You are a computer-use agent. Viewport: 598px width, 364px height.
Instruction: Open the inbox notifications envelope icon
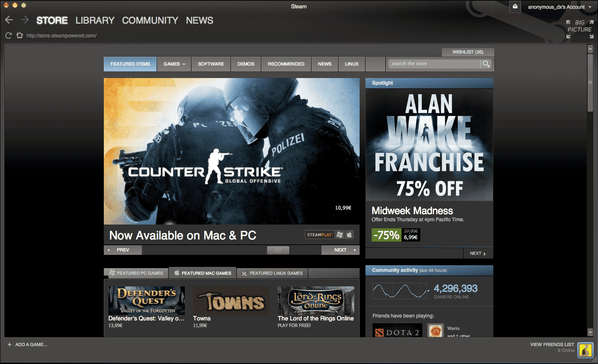pyautogui.click(x=515, y=7)
